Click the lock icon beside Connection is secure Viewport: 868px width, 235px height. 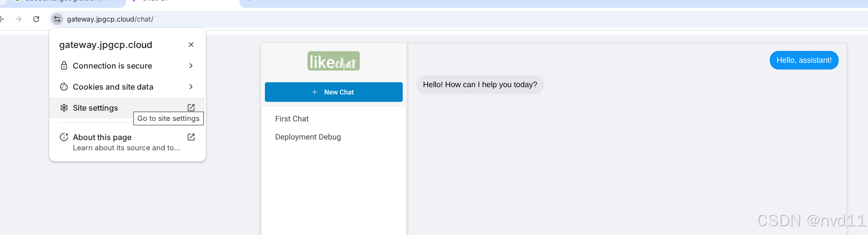click(64, 66)
